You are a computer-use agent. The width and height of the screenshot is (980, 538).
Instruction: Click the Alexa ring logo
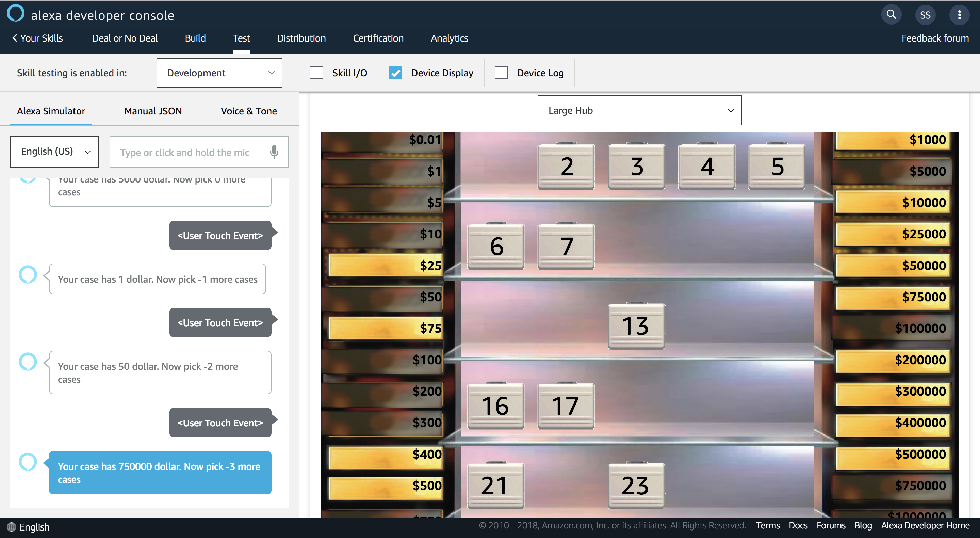click(15, 13)
